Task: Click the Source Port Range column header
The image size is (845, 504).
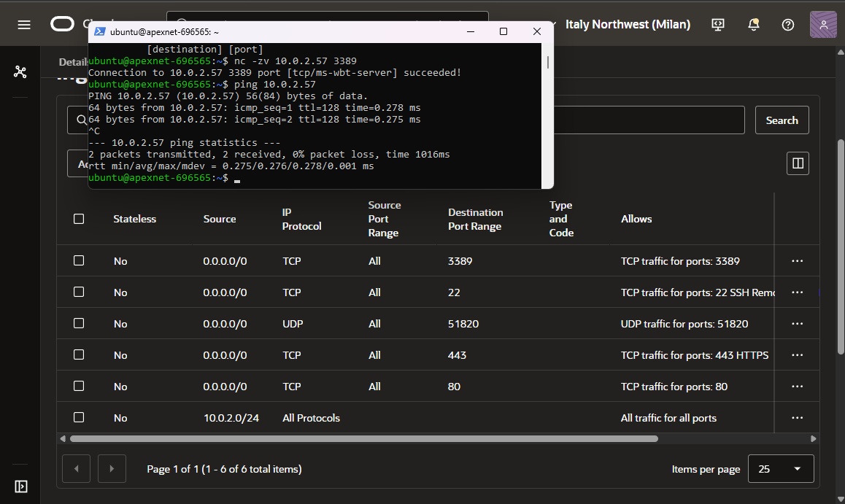Action: pyautogui.click(x=385, y=219)
